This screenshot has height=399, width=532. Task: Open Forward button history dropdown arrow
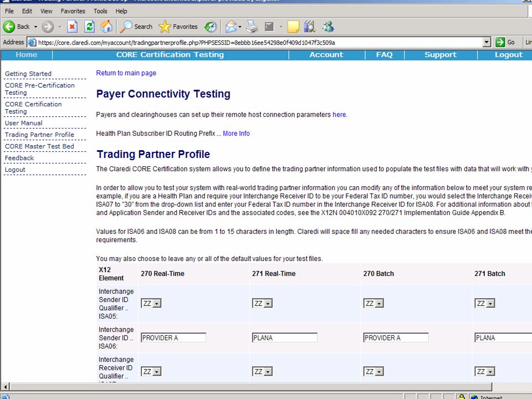(x=60, y=27)
